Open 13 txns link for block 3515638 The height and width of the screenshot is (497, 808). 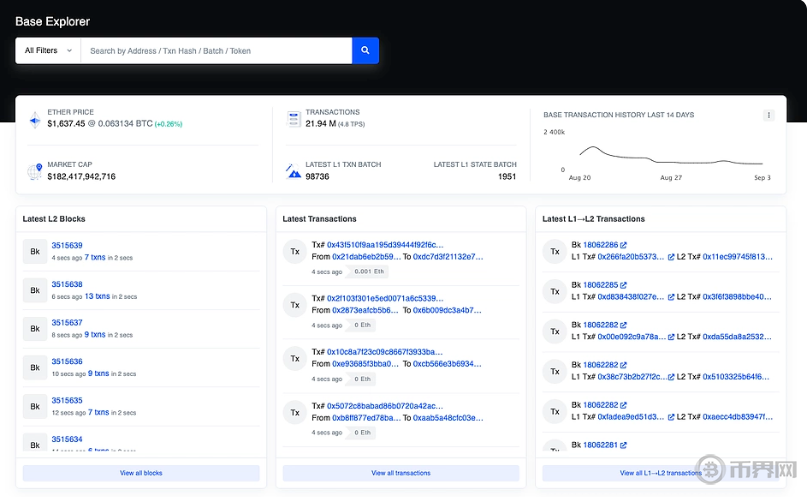97,296
